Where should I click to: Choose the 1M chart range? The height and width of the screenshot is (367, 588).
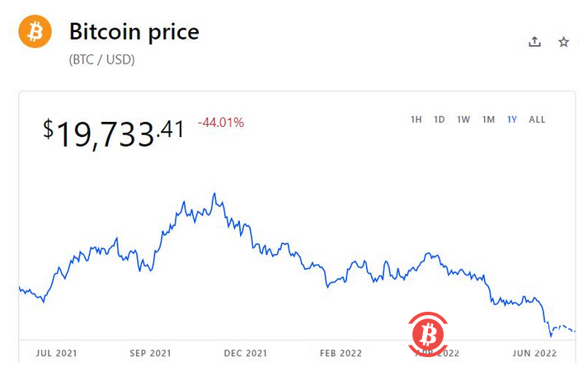point(488,120)
